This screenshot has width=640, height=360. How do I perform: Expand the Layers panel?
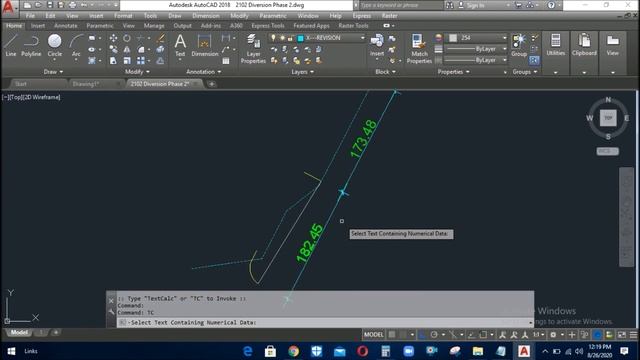click(x=302, y=72)
